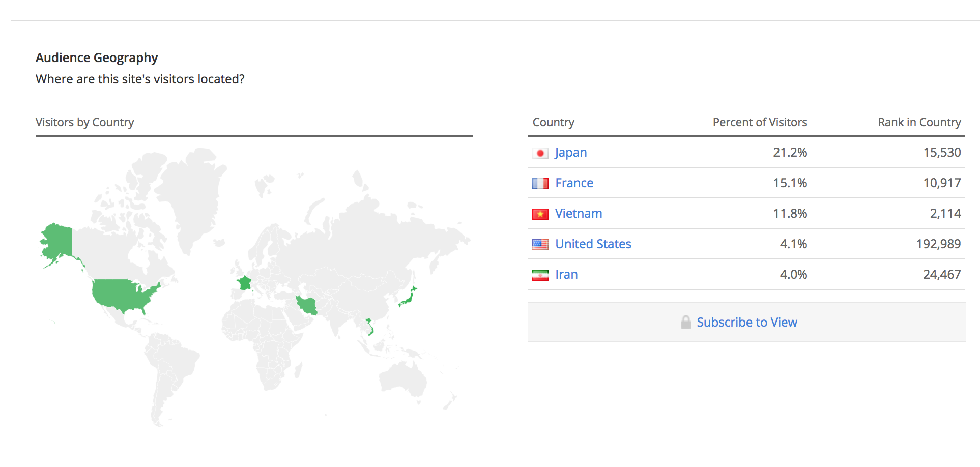
Task: Click Subscribe to View link
Action: (746, 323)
